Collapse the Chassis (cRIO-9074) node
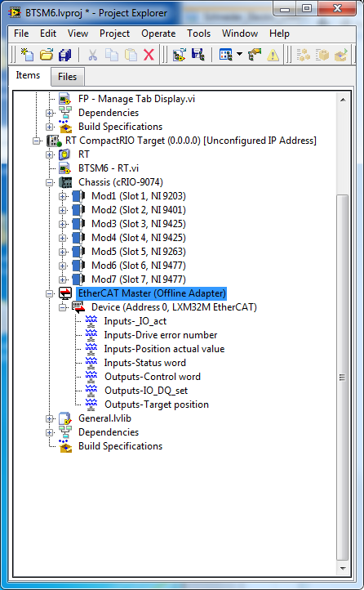Screen dimensions: 364x590 [49, 183]
